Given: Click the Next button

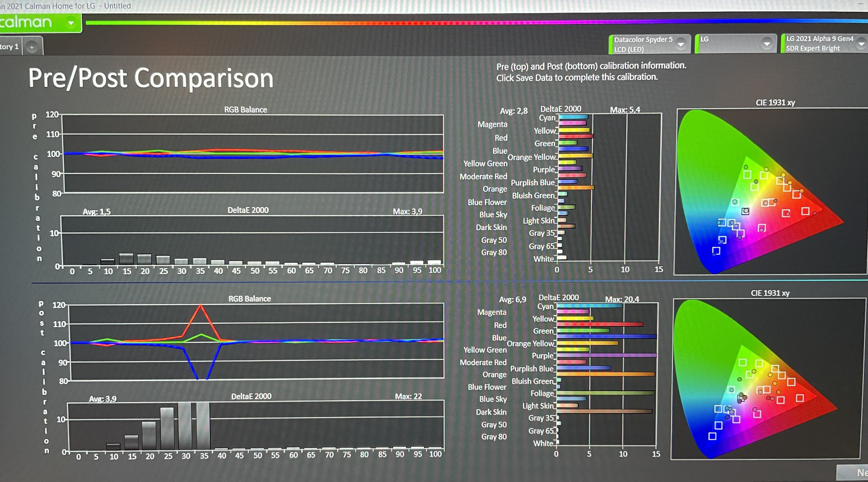Looking at the screenshot, I should [x=854, y=473].
